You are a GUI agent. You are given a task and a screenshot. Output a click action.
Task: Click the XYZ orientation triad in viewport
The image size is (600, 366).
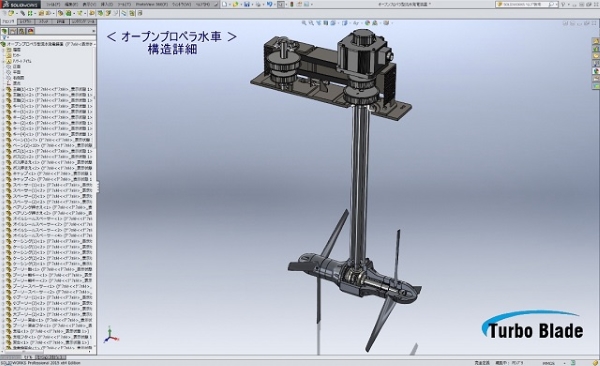click(x=111, y=335)
